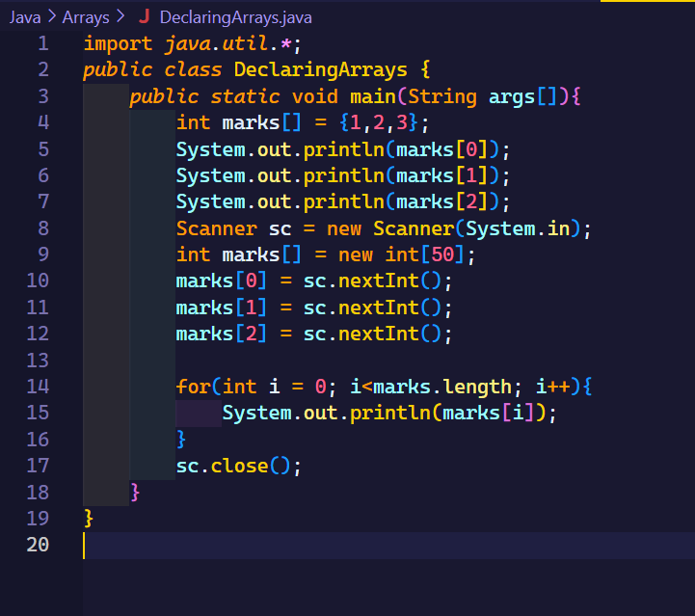695x616 pixels.
Task: Click the 'main' method name
Action: tap(373, 96)
